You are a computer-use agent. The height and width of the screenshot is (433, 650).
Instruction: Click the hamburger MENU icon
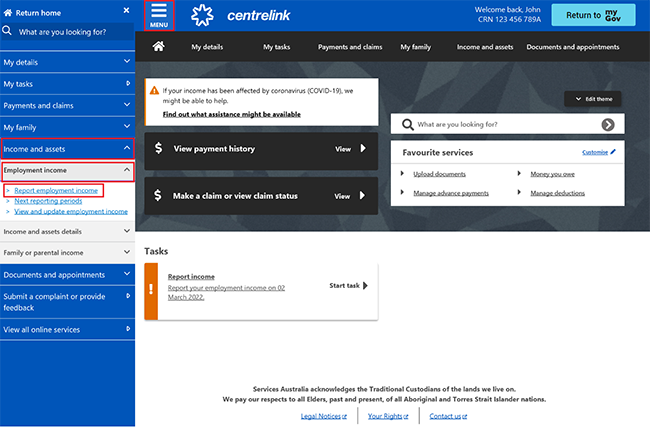(159, 15)
